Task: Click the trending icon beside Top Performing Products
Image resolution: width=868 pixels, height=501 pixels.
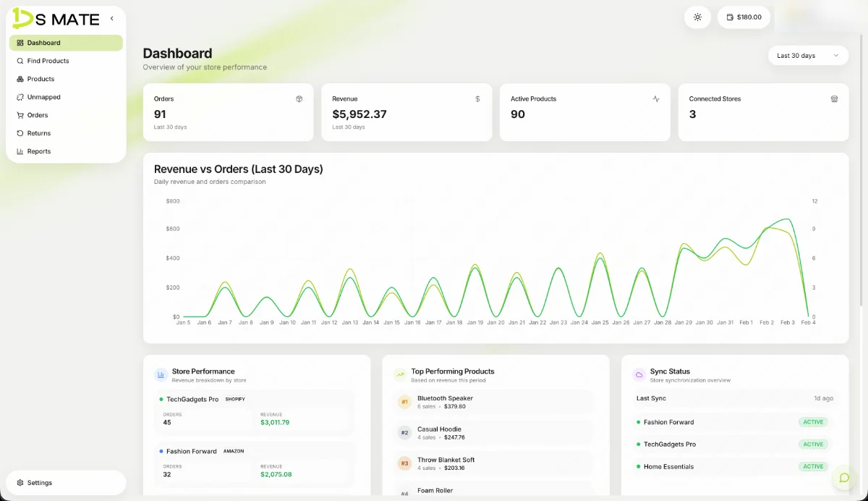Action: [400, 375]
